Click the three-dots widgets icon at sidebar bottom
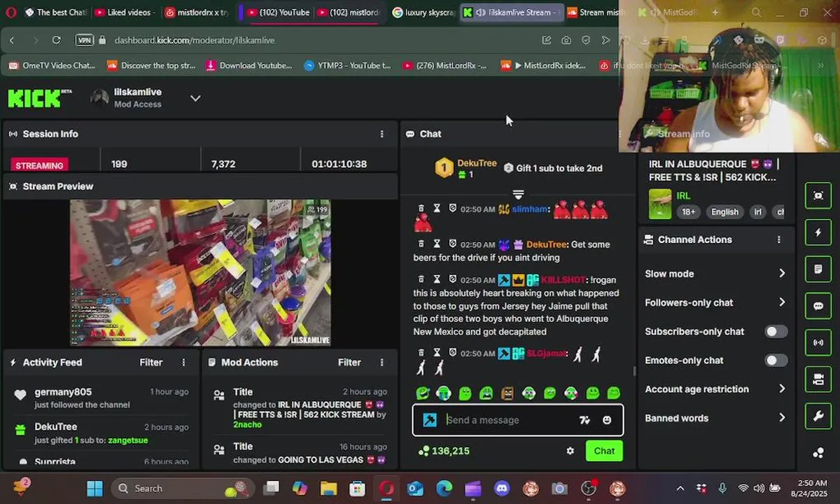 (818, 453)
